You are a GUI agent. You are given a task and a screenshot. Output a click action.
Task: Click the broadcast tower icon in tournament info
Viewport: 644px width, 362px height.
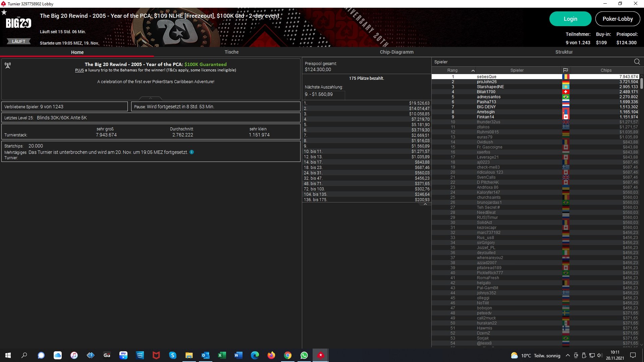tap(8, 65)
